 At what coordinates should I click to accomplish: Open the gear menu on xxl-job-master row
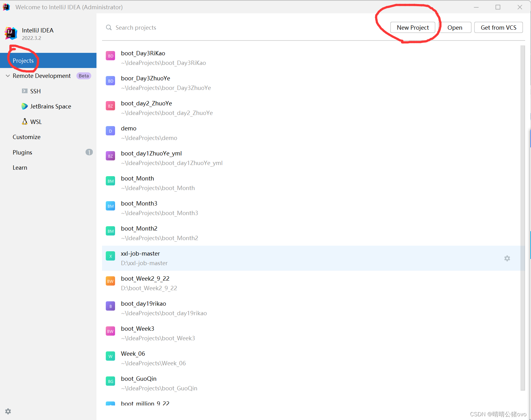point(507,258)
